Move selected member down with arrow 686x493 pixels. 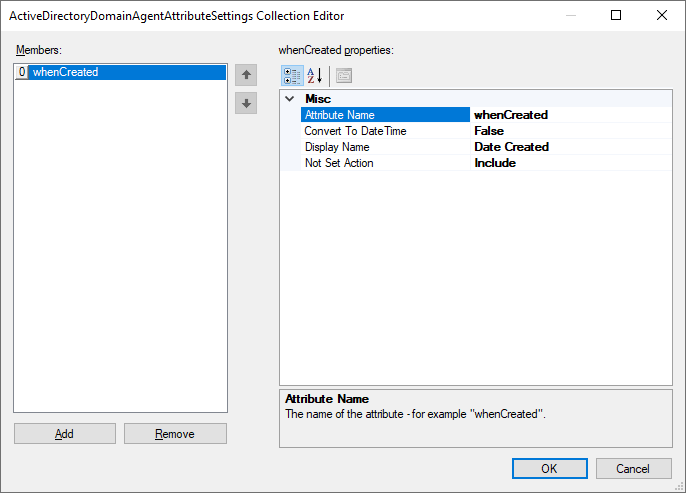click(x=246, y=103)
